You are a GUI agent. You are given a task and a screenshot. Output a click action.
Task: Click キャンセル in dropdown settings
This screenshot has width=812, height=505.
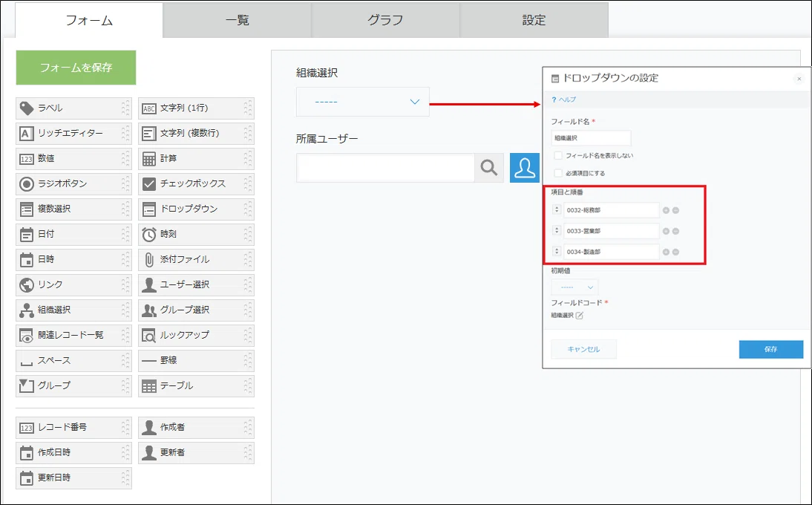tap(583, 349)
